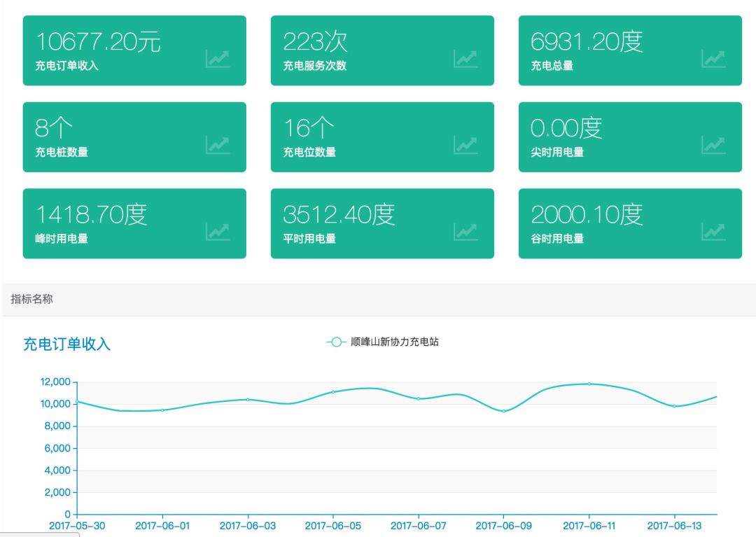Select the 6931.20度 total charge value
The image size is (756, 537).
(587, 42)
